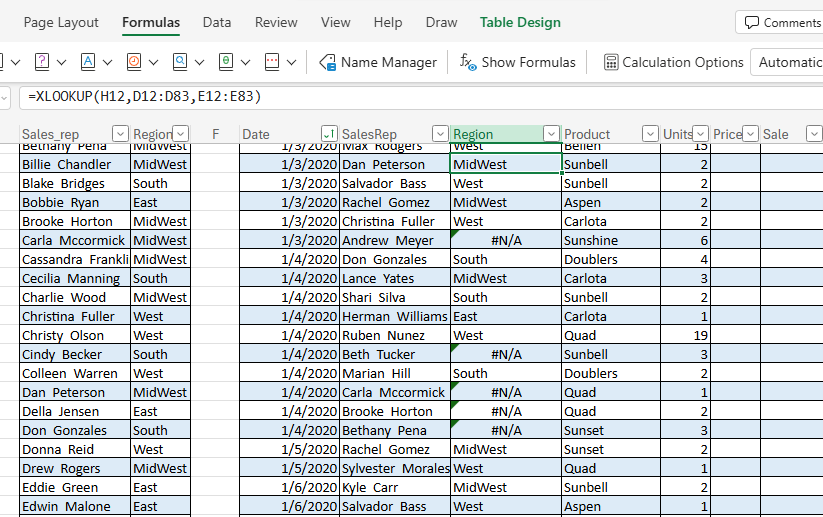Select the Shari Silva cell
823x517 pixels.
395,297
